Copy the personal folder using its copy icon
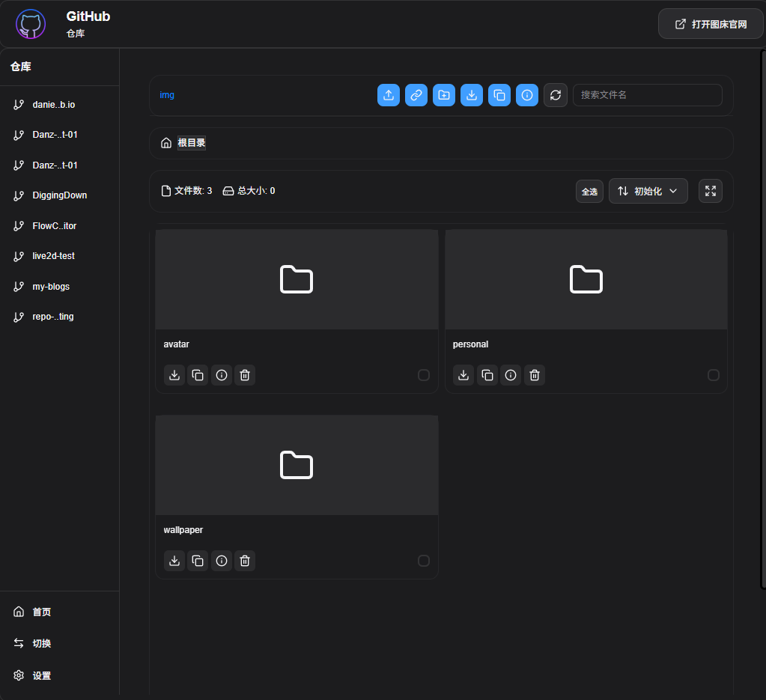Image resolution: width=766 pixels, height=700 pixels. pyautogui.click(x=487, y=375)
